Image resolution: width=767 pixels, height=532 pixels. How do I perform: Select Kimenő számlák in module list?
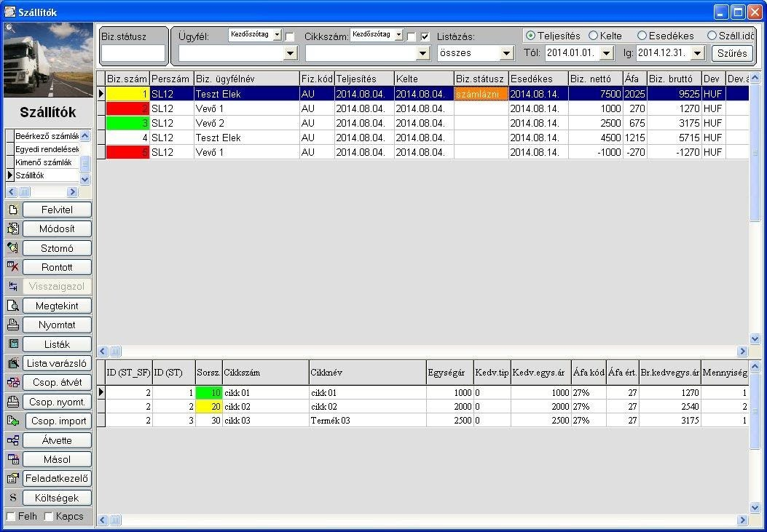(44, 162)
